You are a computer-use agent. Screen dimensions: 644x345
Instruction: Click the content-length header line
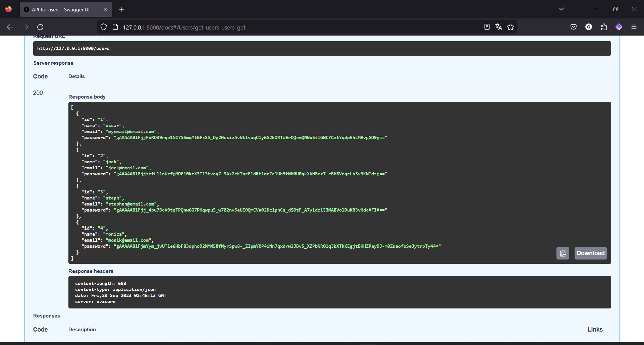101,284
